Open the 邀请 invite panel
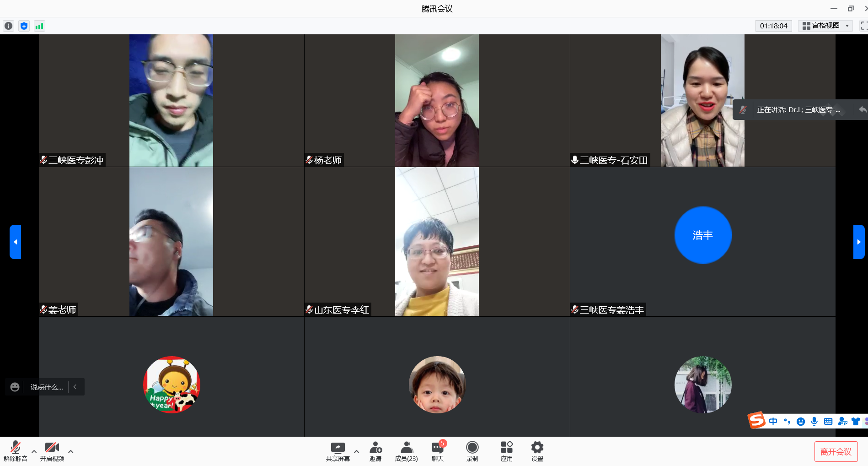This screenshot has height=466, width=868. [375, 451]
